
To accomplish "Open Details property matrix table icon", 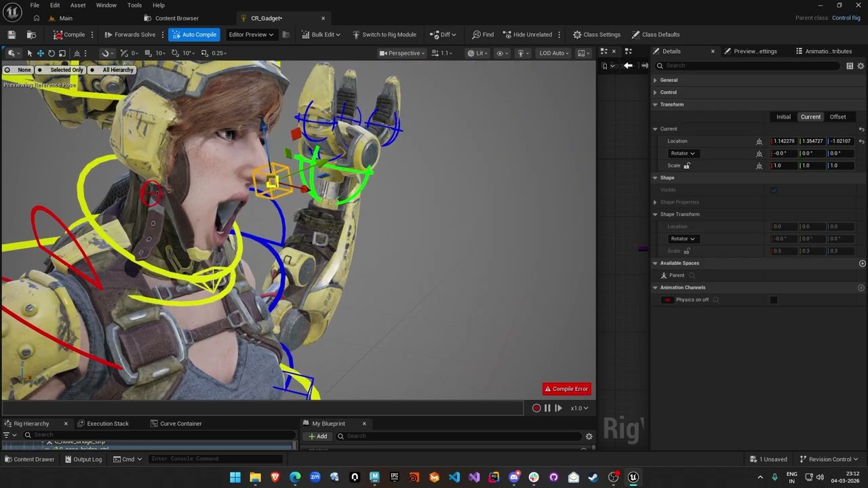I will 850,66.
